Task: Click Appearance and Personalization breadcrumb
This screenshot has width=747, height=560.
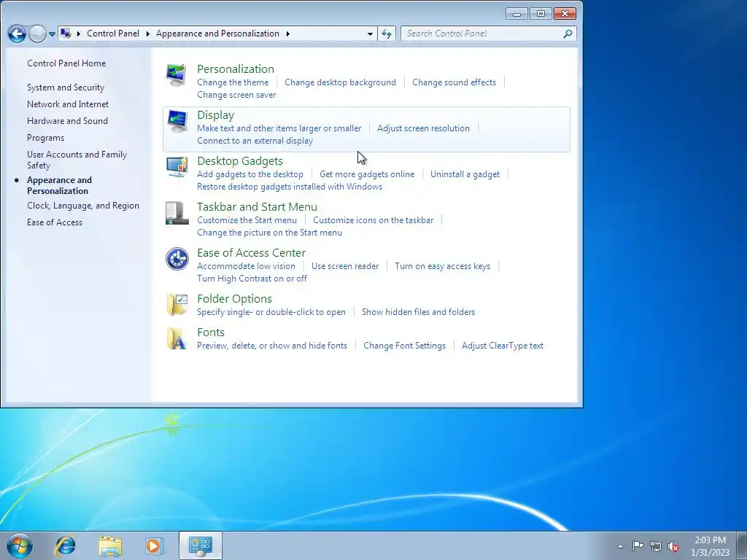Action: pyautogui.click(x=217, y=34)
